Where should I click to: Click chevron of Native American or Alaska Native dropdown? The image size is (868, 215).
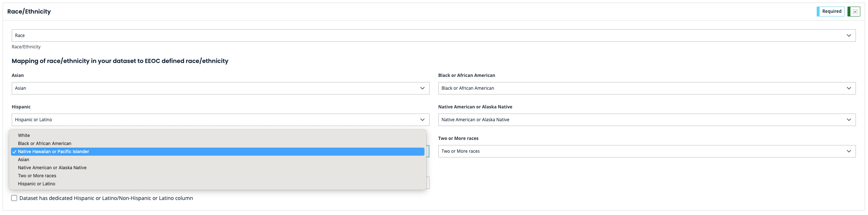point(849,120)
